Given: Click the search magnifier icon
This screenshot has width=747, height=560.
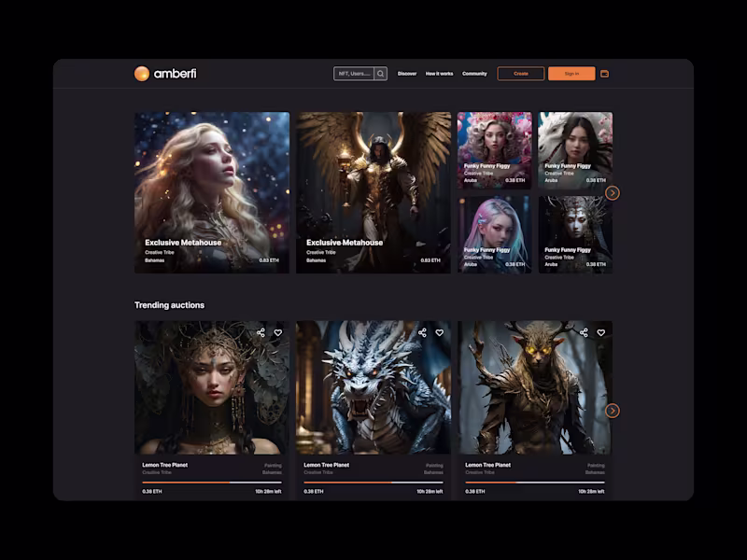Looking at the screenshot, I should (382, 73).
